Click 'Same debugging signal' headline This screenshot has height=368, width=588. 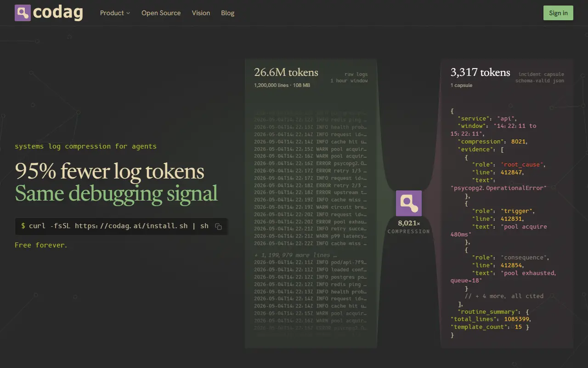[x=116, y=193]
